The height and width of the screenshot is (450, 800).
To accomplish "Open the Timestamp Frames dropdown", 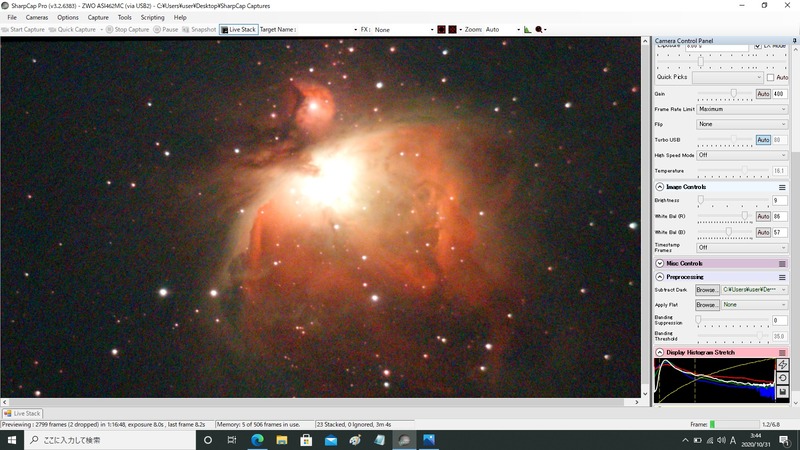I will [x=742, y=247].
